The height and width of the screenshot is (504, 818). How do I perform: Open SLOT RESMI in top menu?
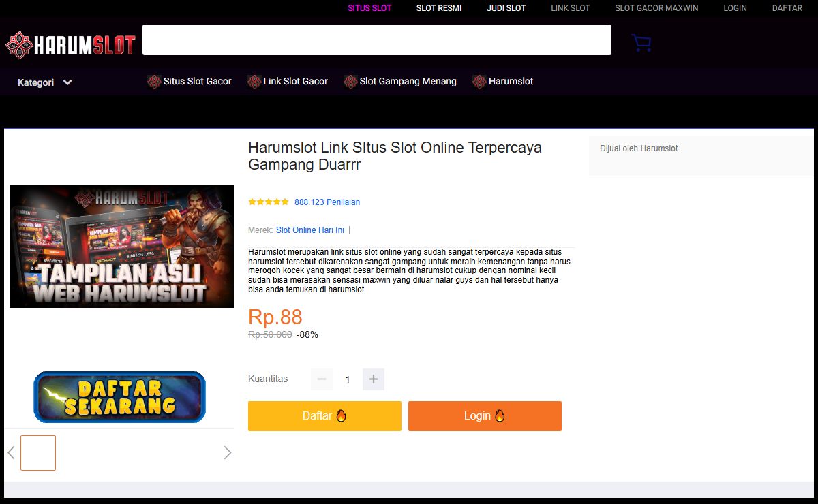pos(439,8)
